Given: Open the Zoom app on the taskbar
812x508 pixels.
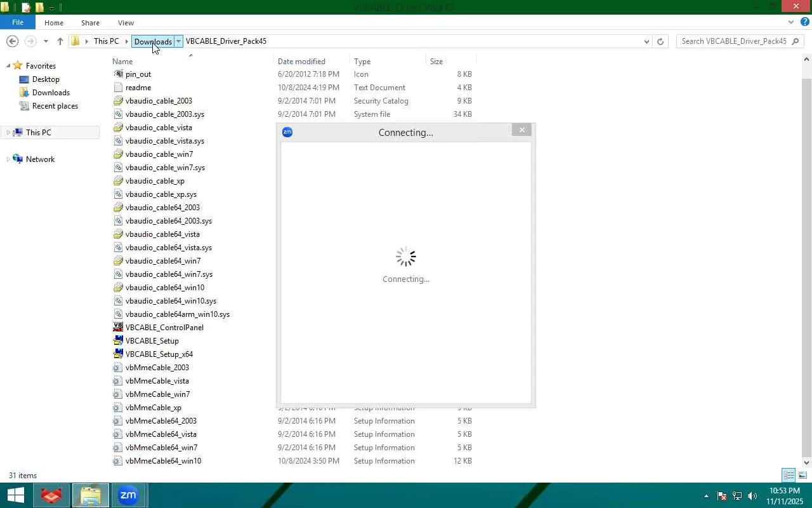Looking at the screenshot, I should [x=129, y=495].
